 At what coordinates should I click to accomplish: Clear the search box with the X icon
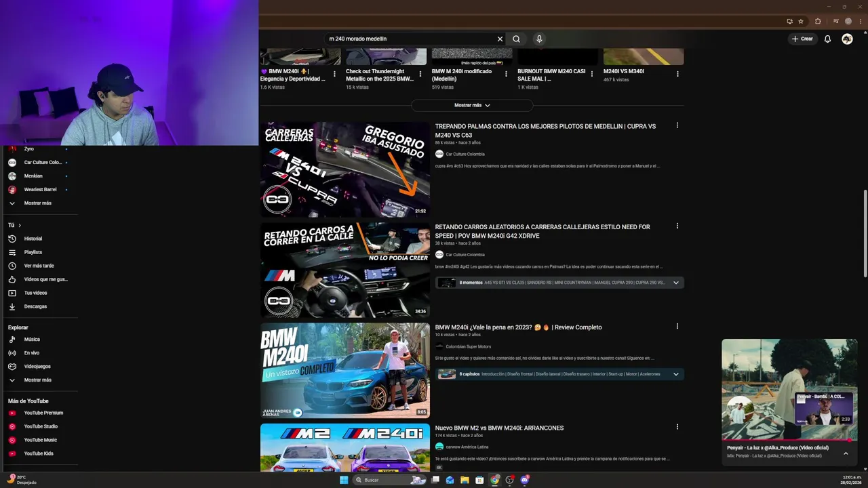500,39
